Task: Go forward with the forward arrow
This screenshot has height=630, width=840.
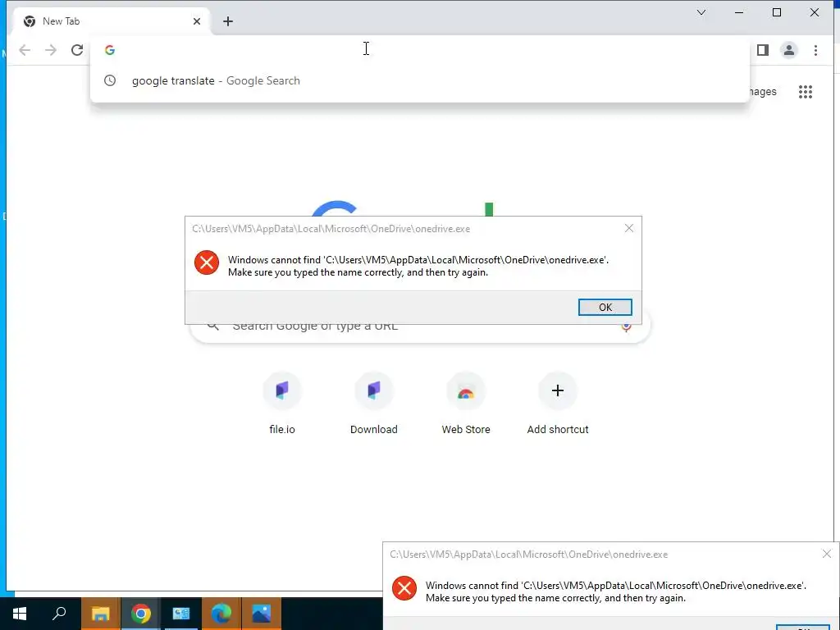Action: 51,50
